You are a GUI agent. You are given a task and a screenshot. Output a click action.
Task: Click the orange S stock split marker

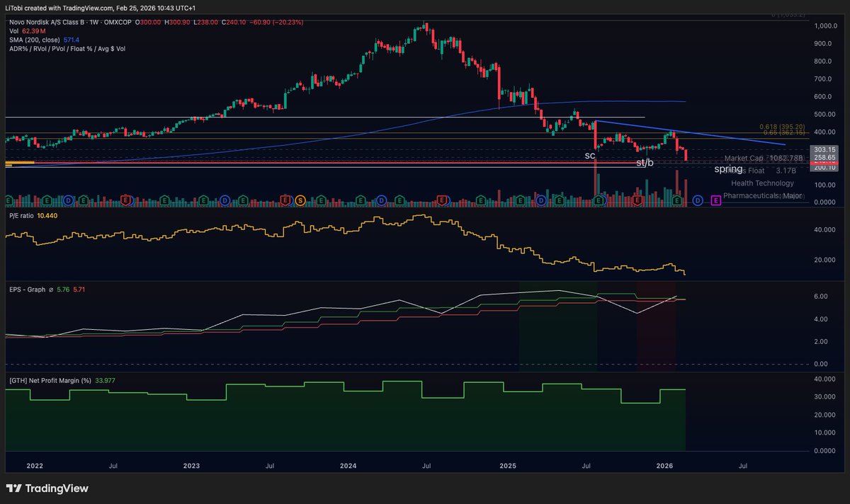click(300, 201)
